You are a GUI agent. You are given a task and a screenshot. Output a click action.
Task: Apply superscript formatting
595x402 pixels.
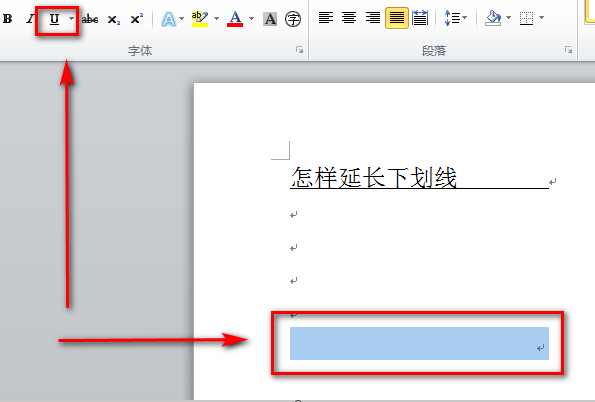137,19
